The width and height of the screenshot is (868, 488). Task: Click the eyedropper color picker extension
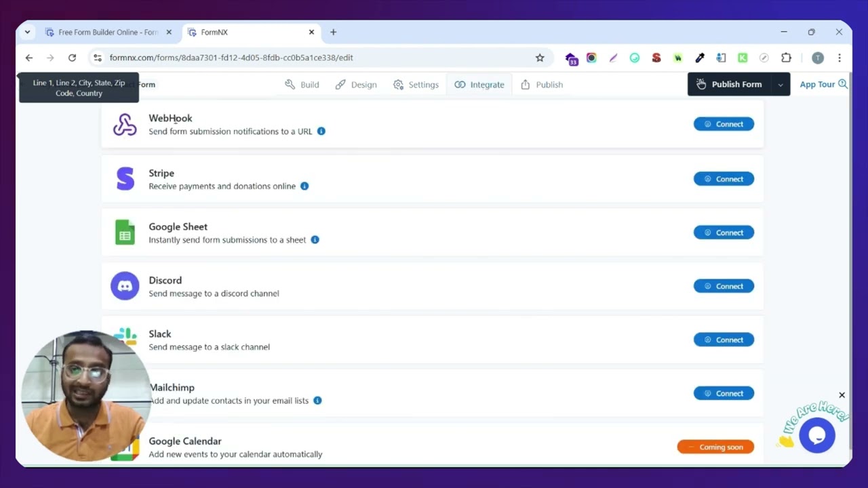click(x=700, y=58)
